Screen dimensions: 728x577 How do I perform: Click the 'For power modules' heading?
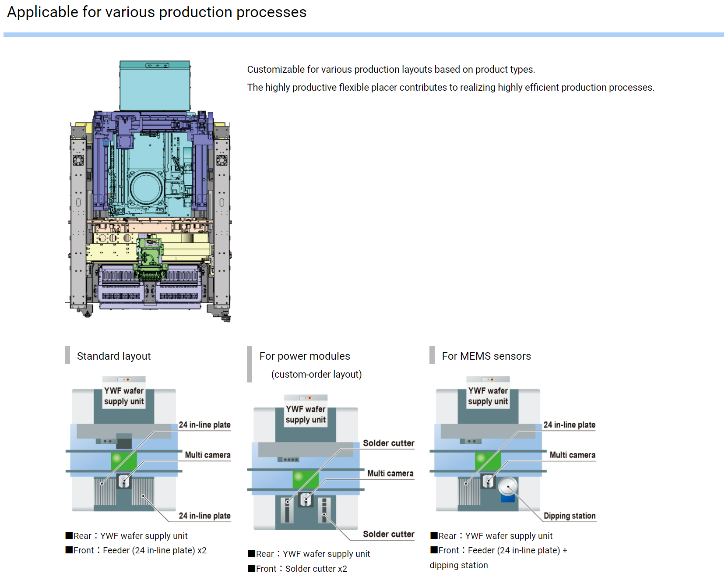(305, 356)
